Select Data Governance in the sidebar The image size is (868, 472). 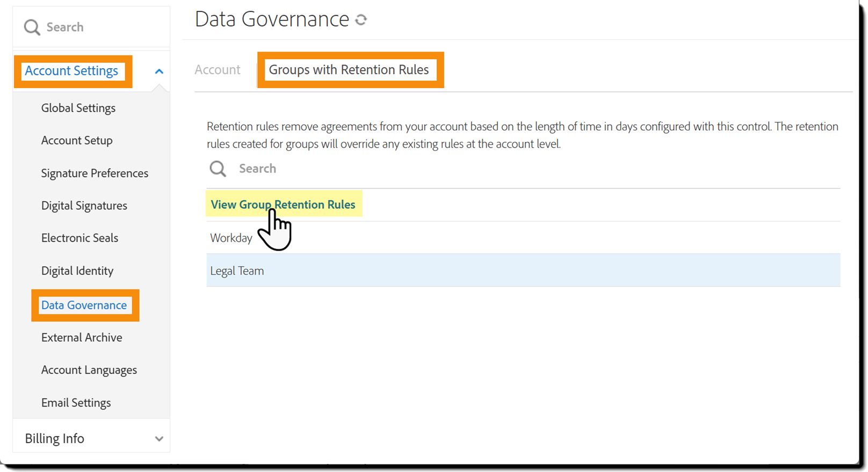tap(84, 305)
